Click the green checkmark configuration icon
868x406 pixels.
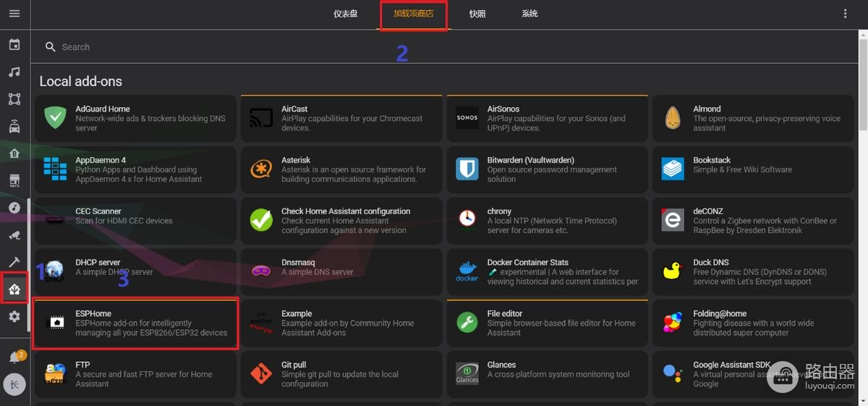point(261,220)
